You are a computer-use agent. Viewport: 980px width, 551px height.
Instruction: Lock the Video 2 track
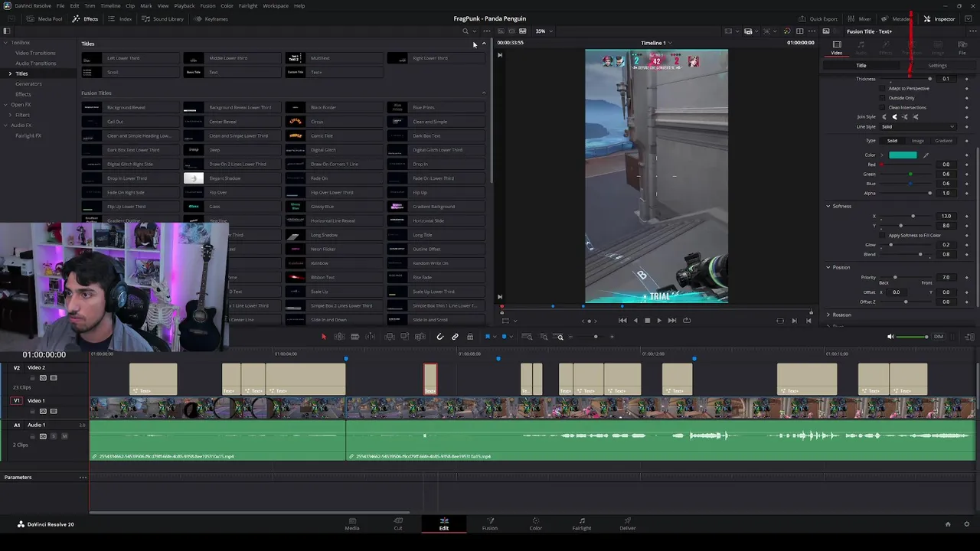(x=33, y=378)
